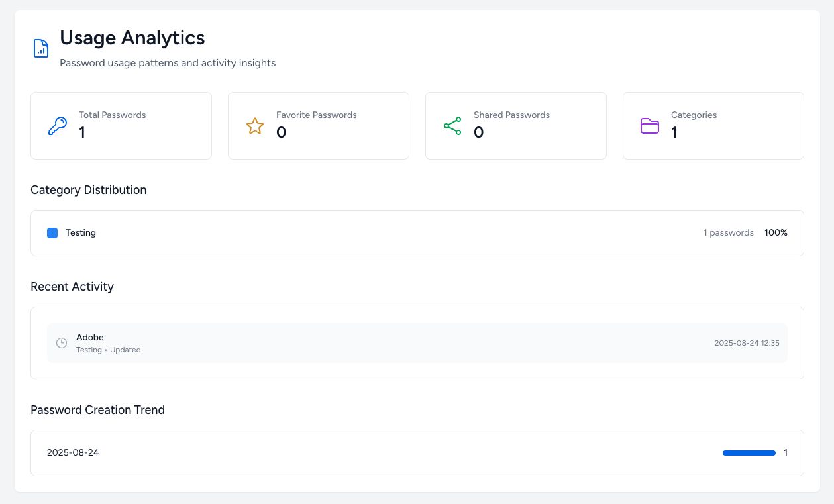The height and width of the screenshot is (504, 834).
Task: Click the purple folder Categories icon
Action: (x=650, y=126)
